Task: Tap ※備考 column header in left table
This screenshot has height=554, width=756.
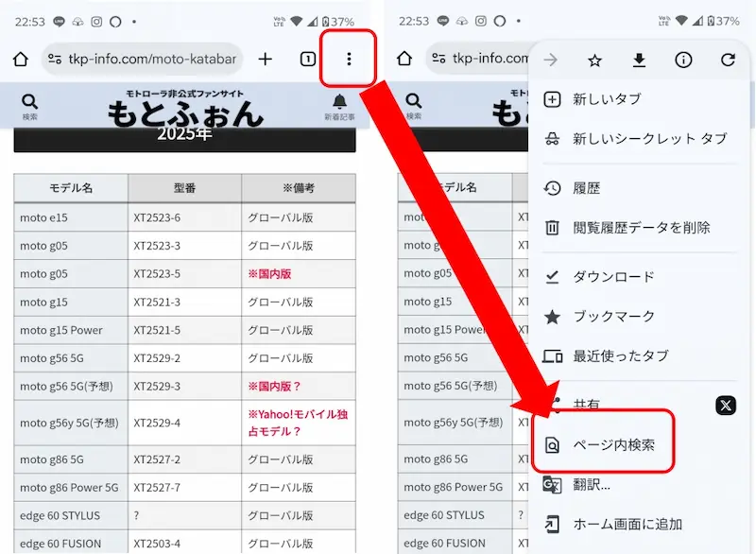Action: point(299,188)
